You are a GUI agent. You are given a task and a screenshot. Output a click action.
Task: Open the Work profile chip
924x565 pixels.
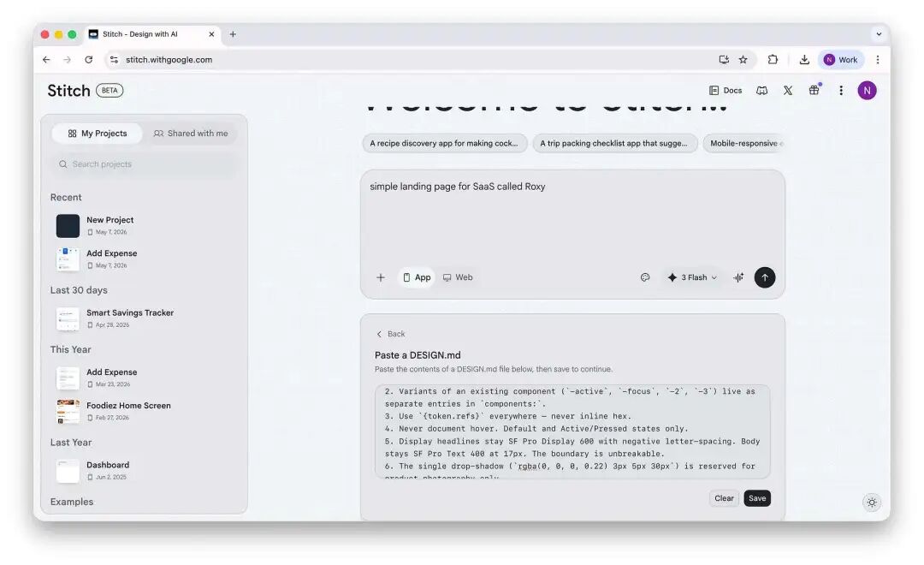840,60
